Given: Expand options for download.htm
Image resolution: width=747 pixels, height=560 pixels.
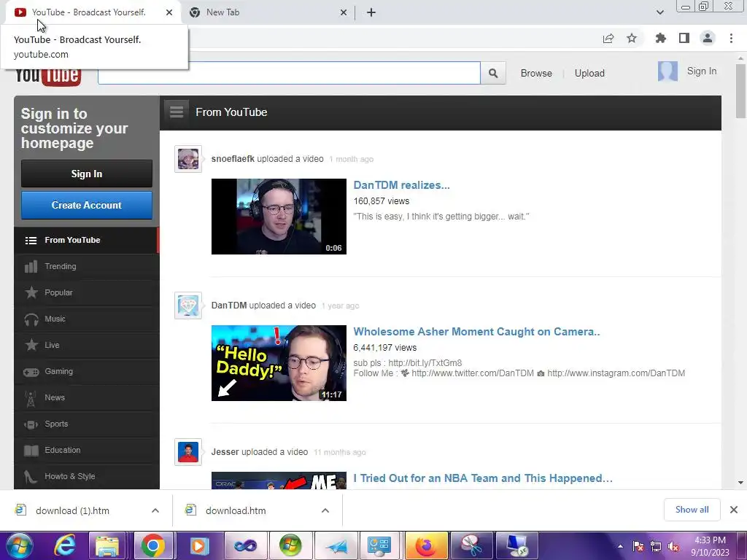Looking at the screenshot, I should pyautogui.click(x=325, y=510).
